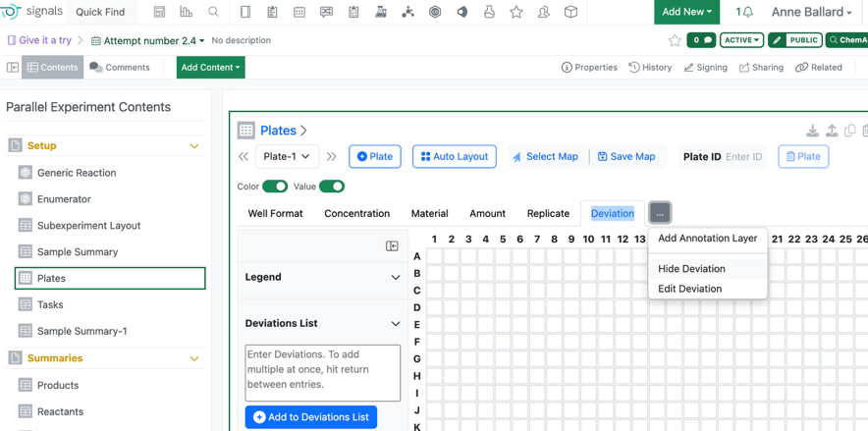Open the Add New dropdown
Image resolution: width=868 pixels, height=431 pixels.
coord(687,12)
